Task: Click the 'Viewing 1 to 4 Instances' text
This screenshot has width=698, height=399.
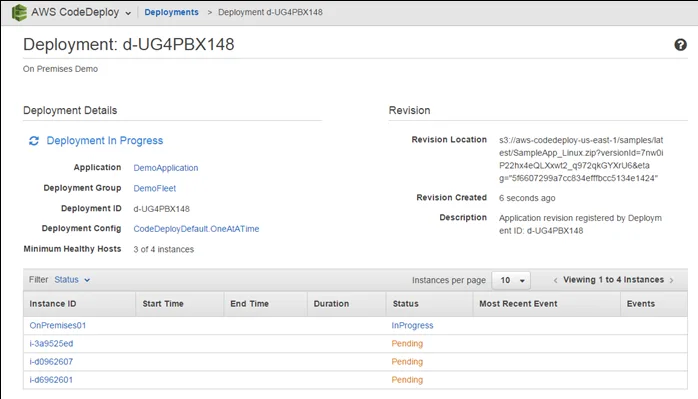Action: pos(613,280)
